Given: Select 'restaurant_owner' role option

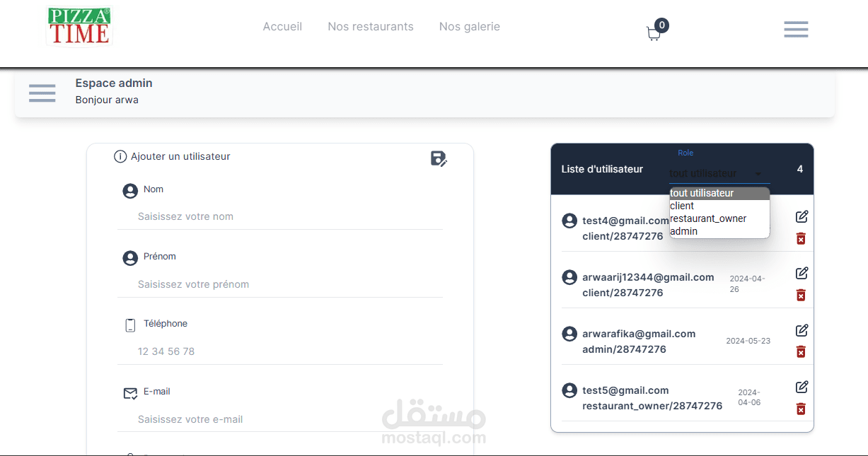Looking at the screenshot, I should (719, 218).
